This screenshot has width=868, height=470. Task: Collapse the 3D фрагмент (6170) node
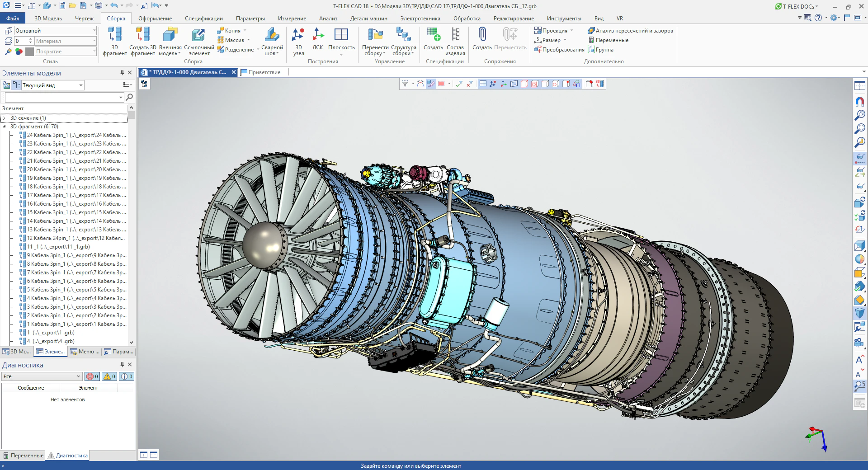(x=4, y=127)
